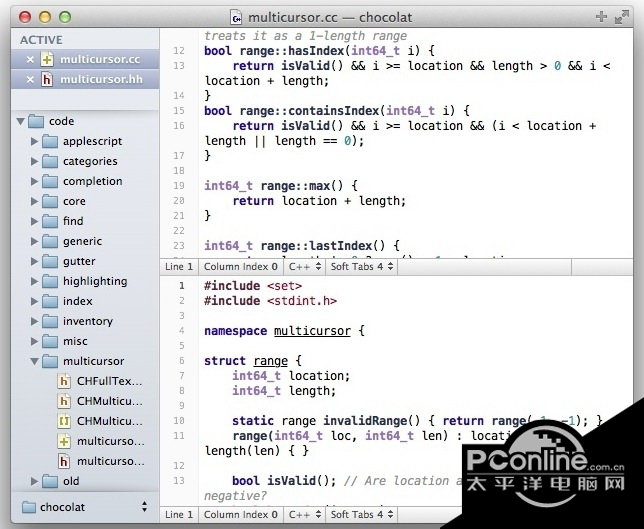Click Column Index 0 in top pane status bar
Screen dimensions: 644x529
pos(241,267)
